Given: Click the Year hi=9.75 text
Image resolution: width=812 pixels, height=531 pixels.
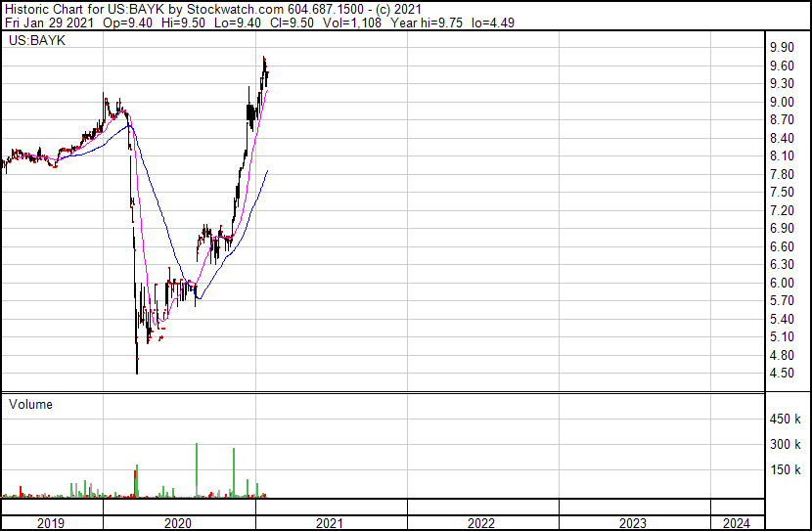Looking at the screenshot, I should coord(427,22).
